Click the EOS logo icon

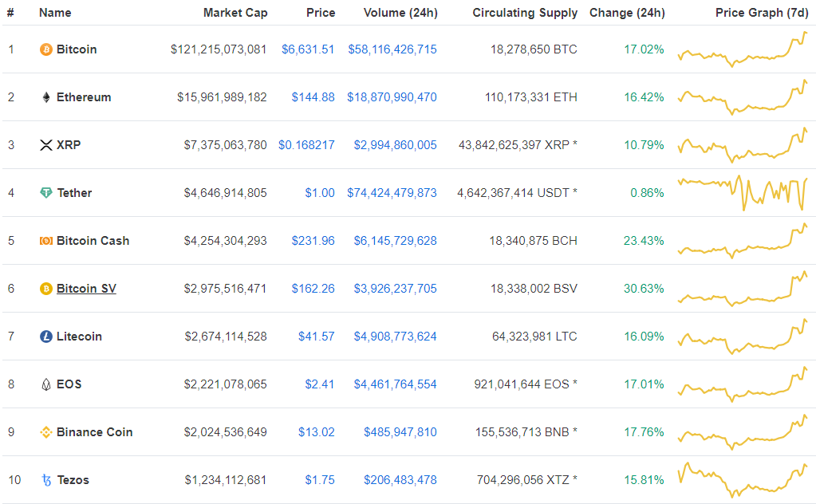tap(45, 384)
